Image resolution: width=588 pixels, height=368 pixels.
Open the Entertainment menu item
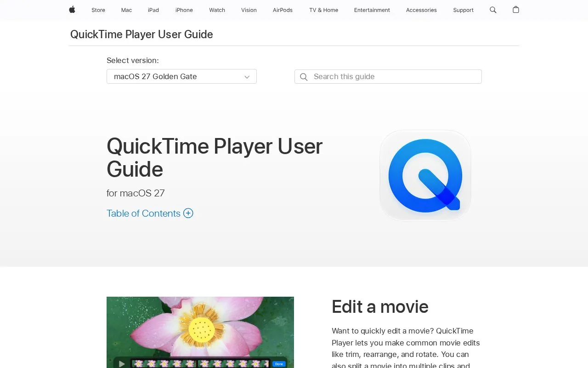pyautogui.click(x=372, y=10)
